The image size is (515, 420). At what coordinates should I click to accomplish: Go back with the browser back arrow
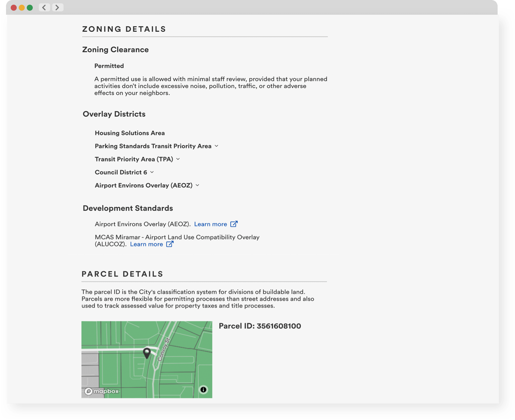click(44, 7)
